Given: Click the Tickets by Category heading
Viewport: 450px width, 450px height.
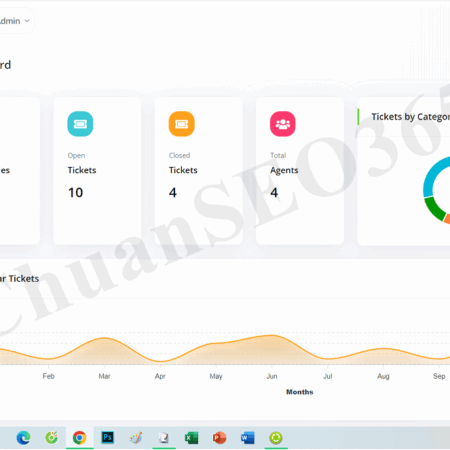Looking at the screenshot, I should pyautogui.click(x=411, y=117).
